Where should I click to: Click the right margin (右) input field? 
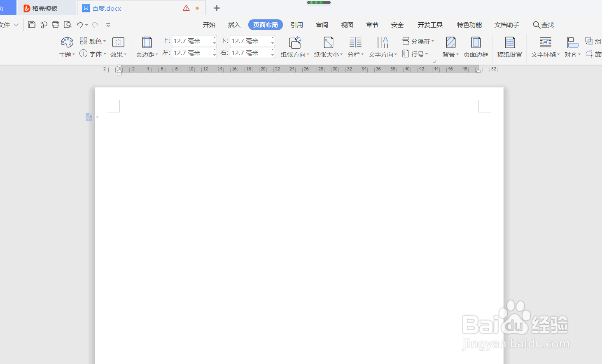pyautogui.click(x=250, y=53)
